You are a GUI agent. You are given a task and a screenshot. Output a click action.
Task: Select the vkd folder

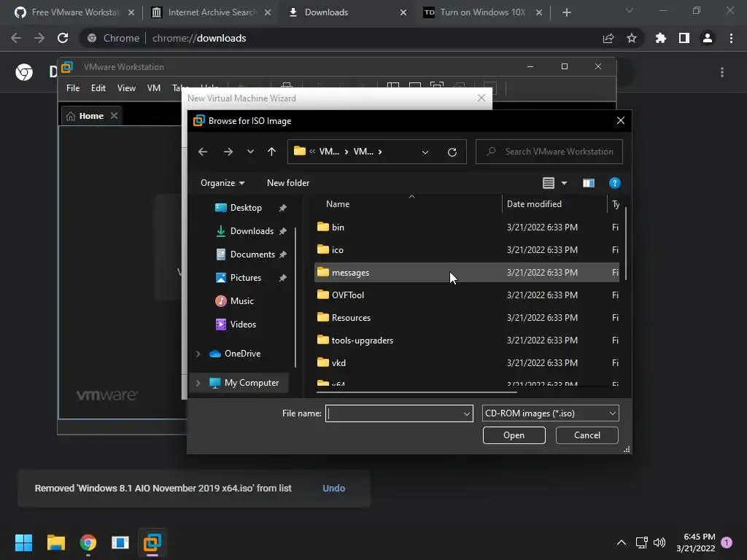click(466, 363)
